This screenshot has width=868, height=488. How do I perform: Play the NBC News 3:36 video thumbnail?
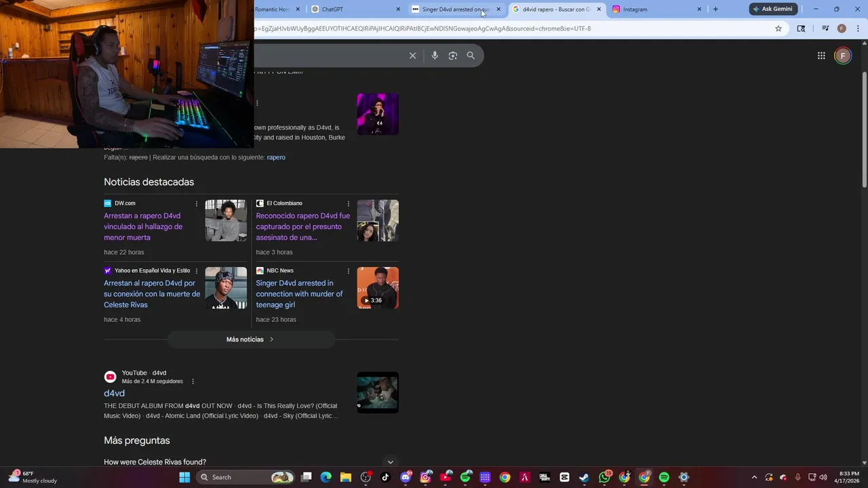[378, 287]
